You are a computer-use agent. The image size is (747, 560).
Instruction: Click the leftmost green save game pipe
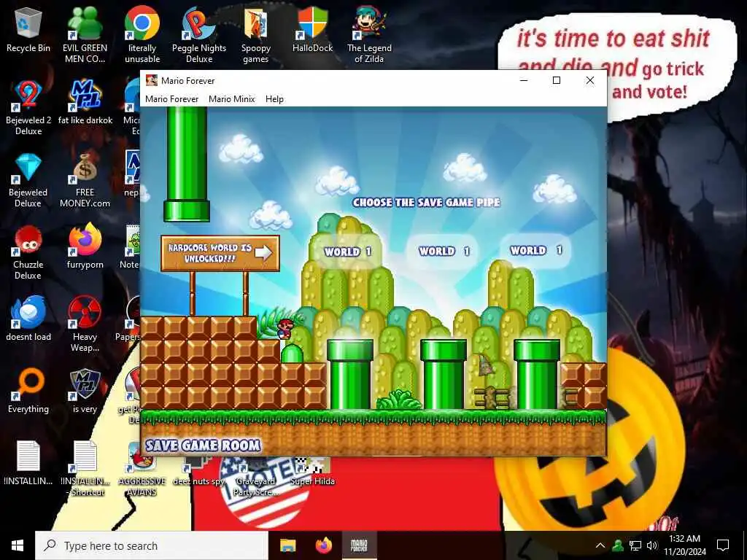click(350, 374)
